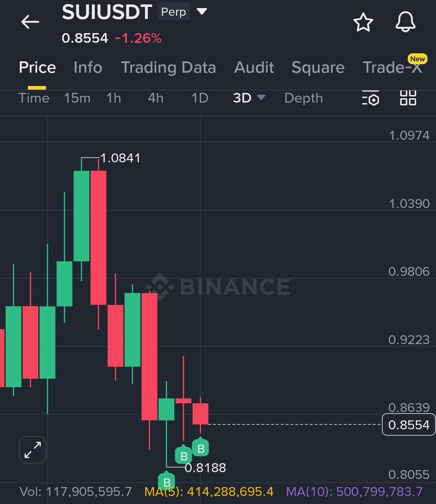Tap the lowest buy marker B
This screenshot has height=504, width=436.
tap(166, 482)
